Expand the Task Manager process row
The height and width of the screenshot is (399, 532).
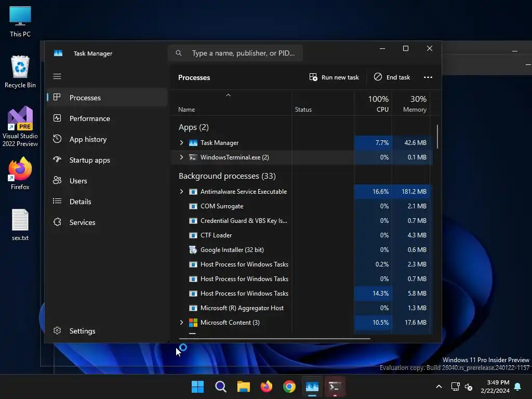point(181,143)
